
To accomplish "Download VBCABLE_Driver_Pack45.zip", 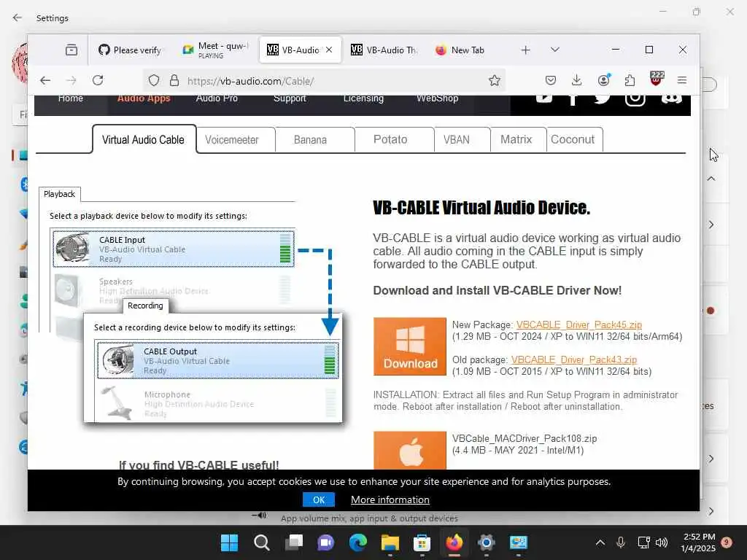I will coord(578,324).
